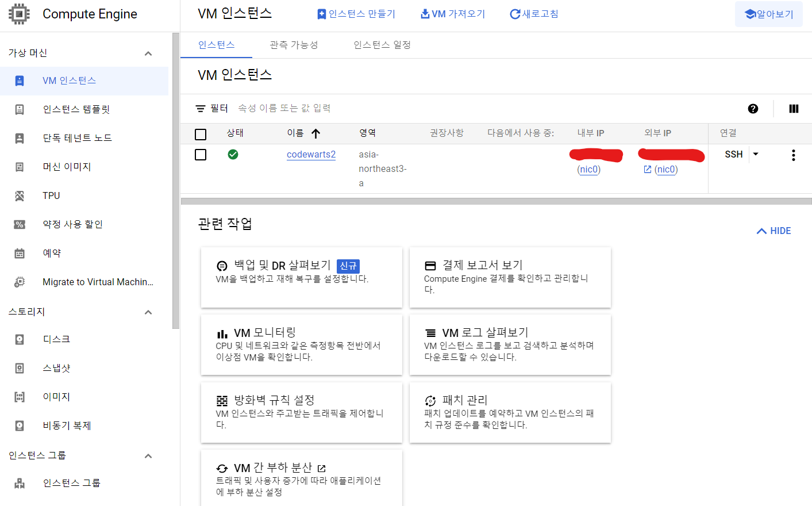
Task: Click the 상태 column header
Action: (235, 133)
